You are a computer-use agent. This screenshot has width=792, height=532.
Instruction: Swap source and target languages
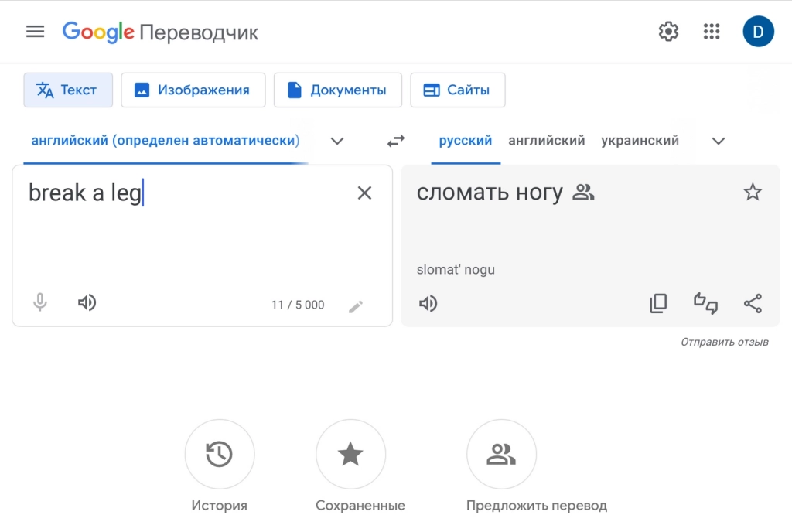(396, 141)
